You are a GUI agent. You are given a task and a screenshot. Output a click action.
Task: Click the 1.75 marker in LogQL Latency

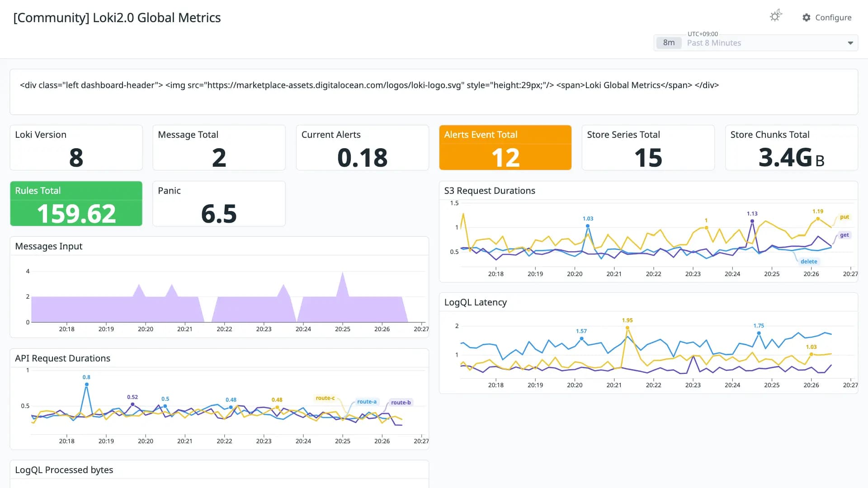pyautogui.click(x=759, y=333)
